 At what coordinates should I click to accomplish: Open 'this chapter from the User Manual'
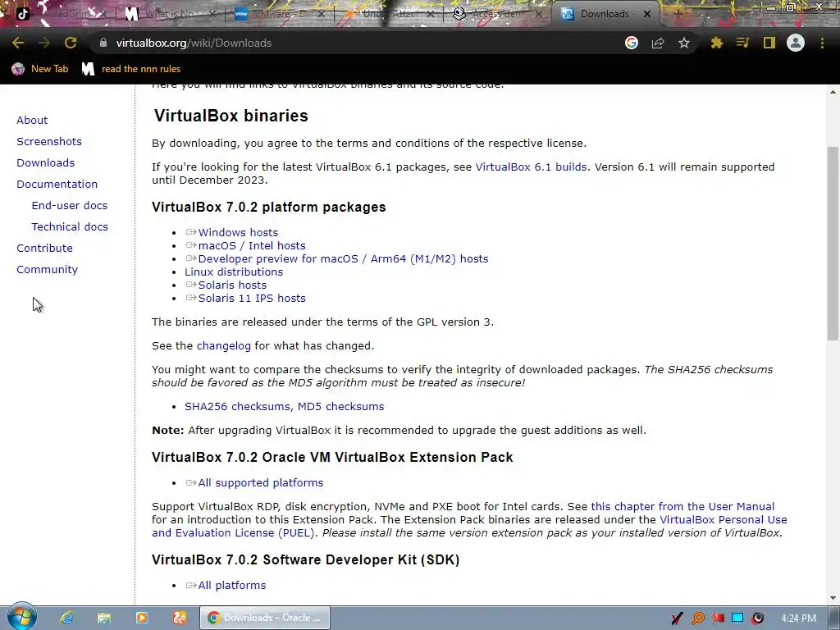(x=682, y=507)
